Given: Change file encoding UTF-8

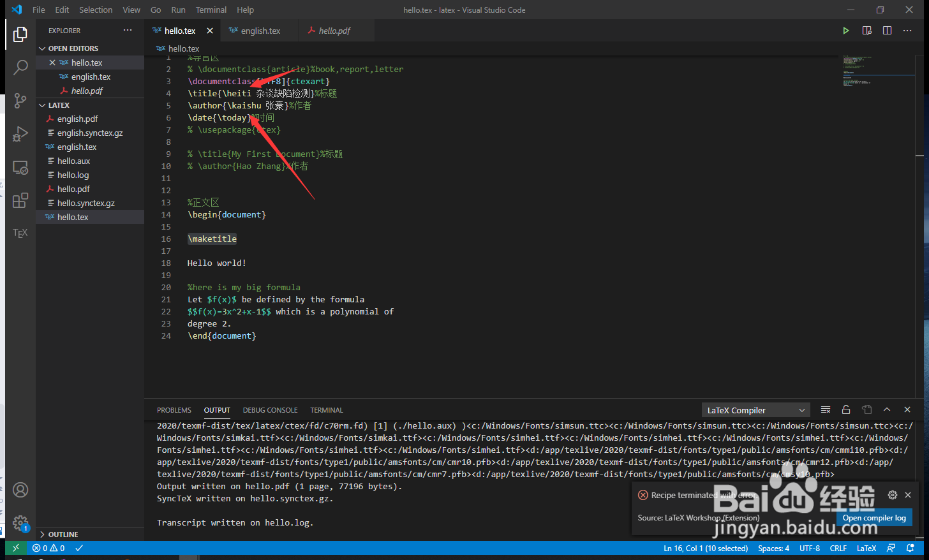Looking at the screenshot, I should tap(810, 548).
